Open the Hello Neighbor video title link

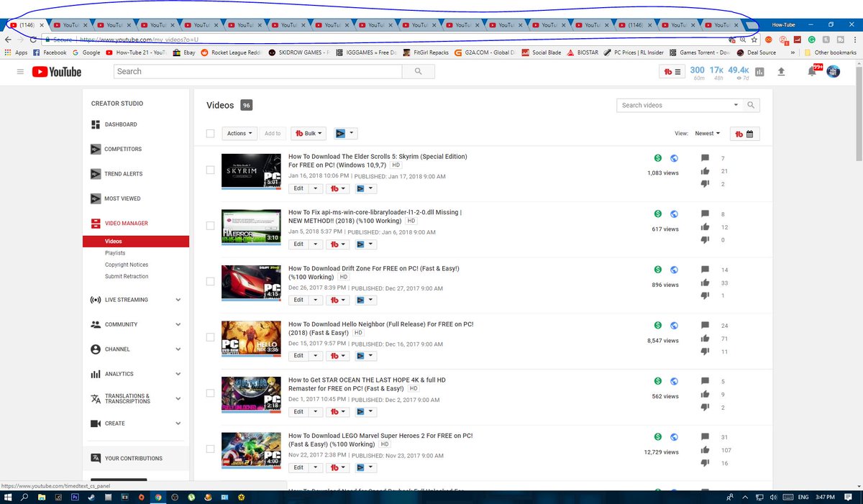(380, 329)
